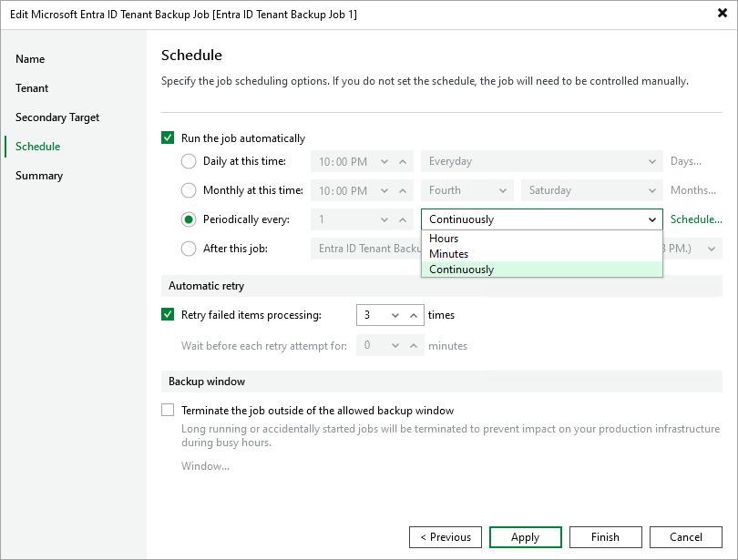
Task: Select the "Monthly at this time" option
Action: (189, 190)
